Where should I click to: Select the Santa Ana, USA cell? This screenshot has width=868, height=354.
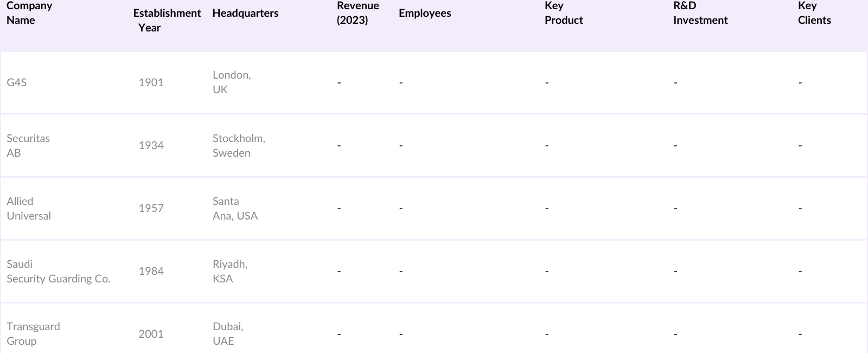235,208
